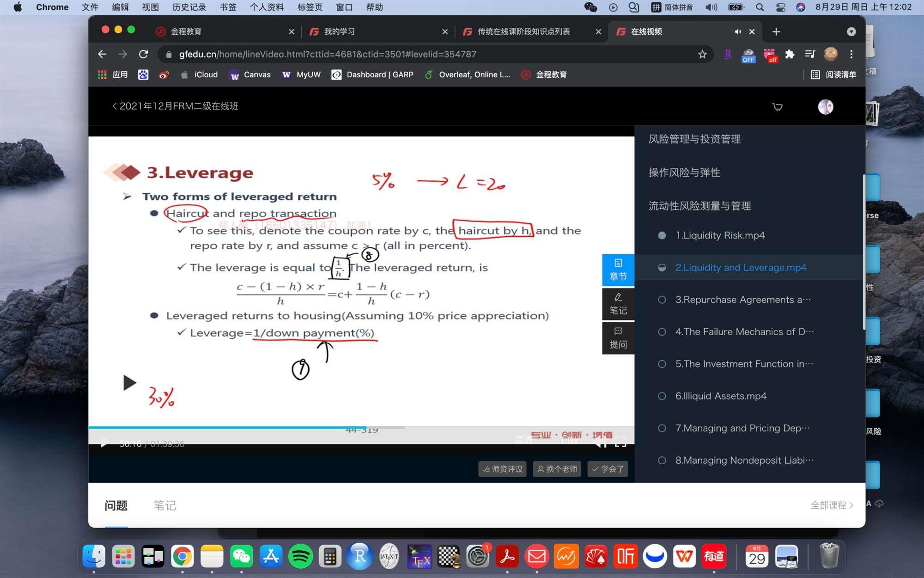Switch to 传统在线课阶段知识点列表 tab

(x=532, y=31)
